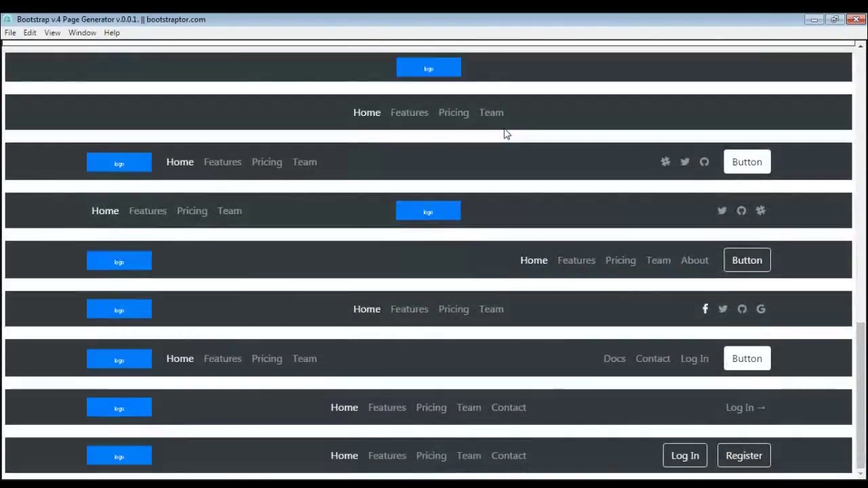Image resolution: width=868 pixels, height=488 pixels.
Task: Click Features in the logo-less centered navbar
Action: click(410, 113)
